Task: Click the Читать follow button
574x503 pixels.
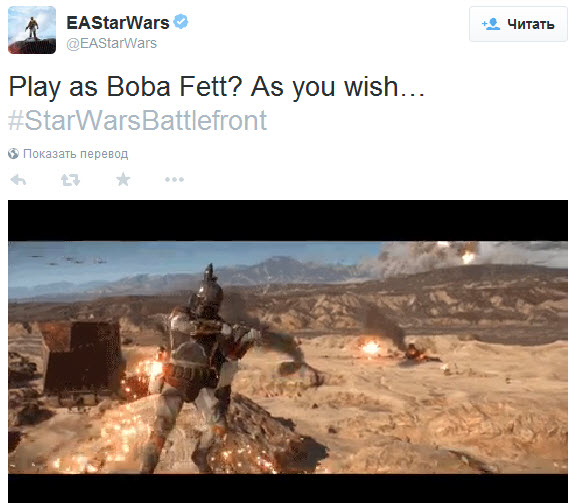Action: click(518, 24)
